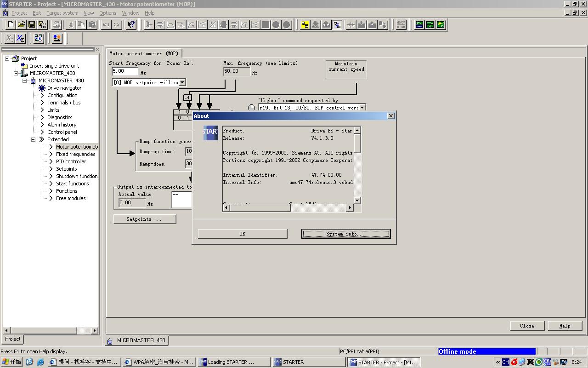Activate the context help arrow-question icon
The height and width of the screenshot is (368, 588).
coord(131,25)
